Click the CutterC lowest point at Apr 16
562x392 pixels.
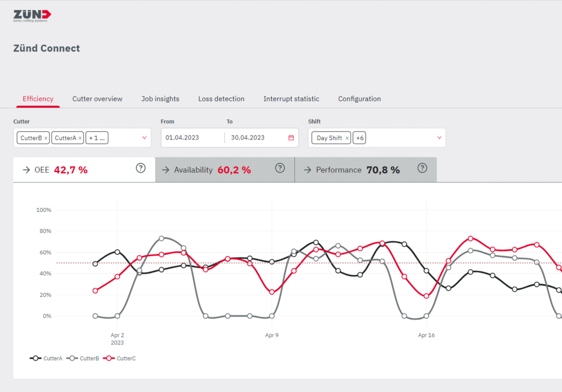(426, 296)
